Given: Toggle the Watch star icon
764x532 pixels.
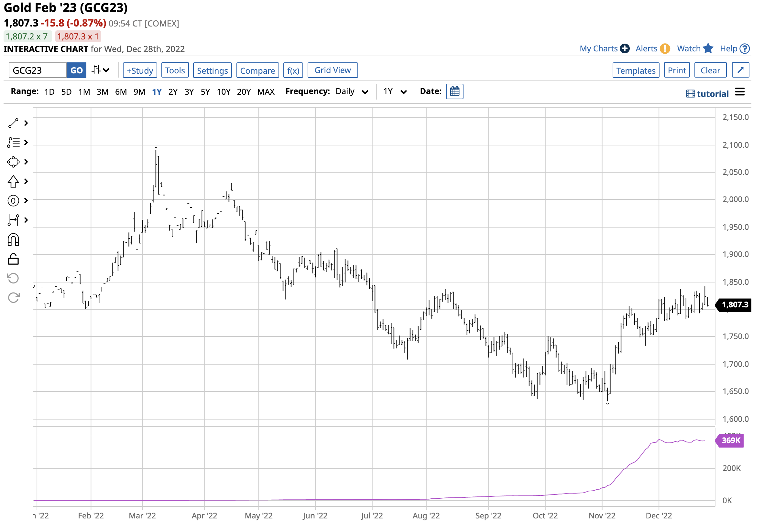Looking at the screenshot, I should coord(708,48).
